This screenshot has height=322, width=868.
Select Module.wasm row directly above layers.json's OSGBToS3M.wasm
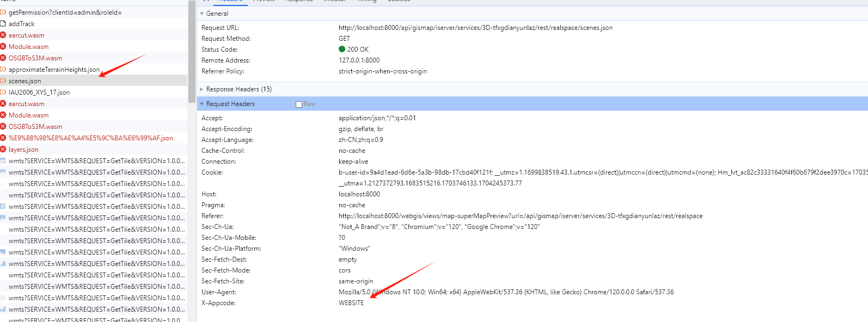coord(94,115)
